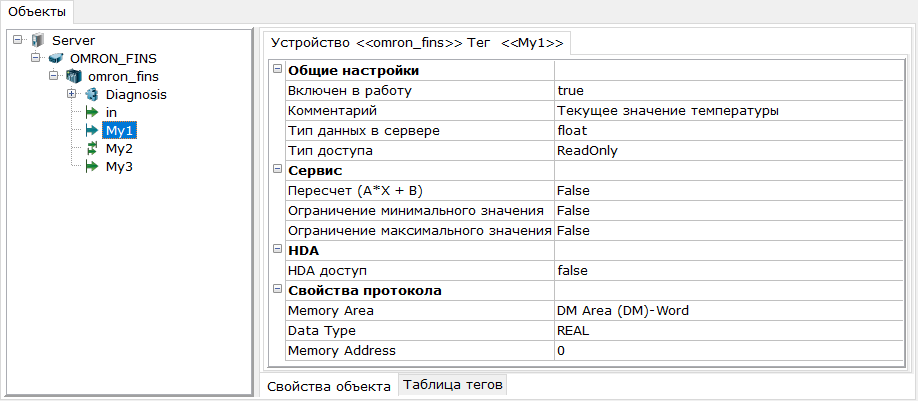Click the Ограничение максимального значения label
The width and height of the screenshot is (918, 401).
click(x=420, y=230)
